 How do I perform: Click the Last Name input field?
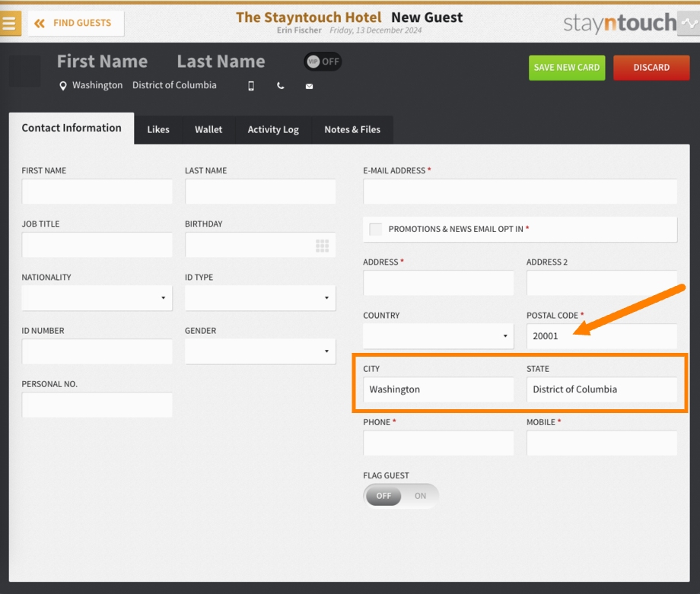coord(260,192)
